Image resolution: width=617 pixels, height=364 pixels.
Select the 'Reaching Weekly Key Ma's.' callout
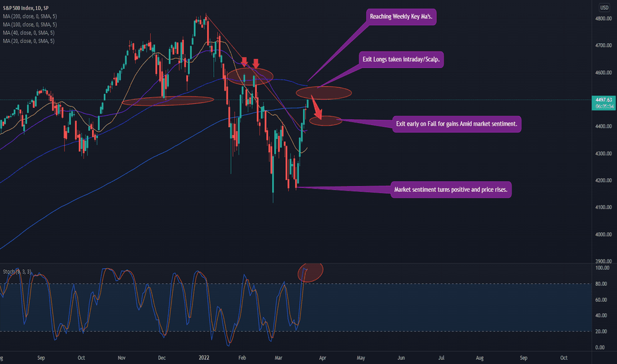click(x=401, y=17)
